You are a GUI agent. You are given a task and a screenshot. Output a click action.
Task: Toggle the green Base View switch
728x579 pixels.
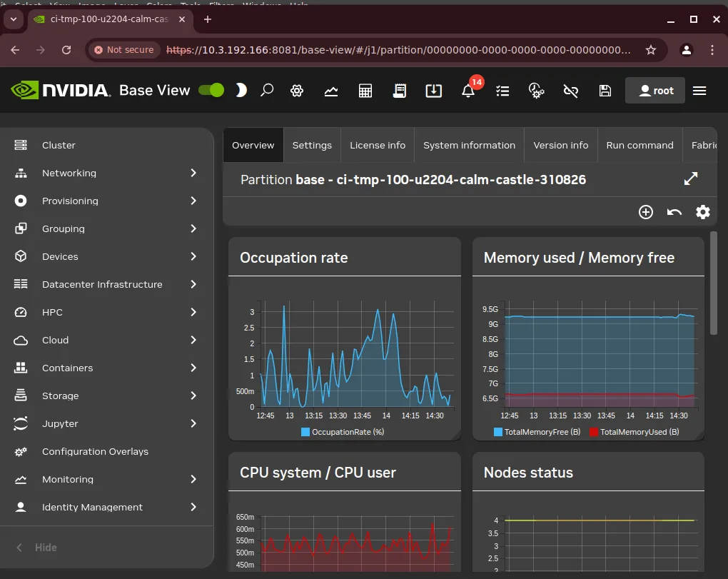tap(211, 90)
